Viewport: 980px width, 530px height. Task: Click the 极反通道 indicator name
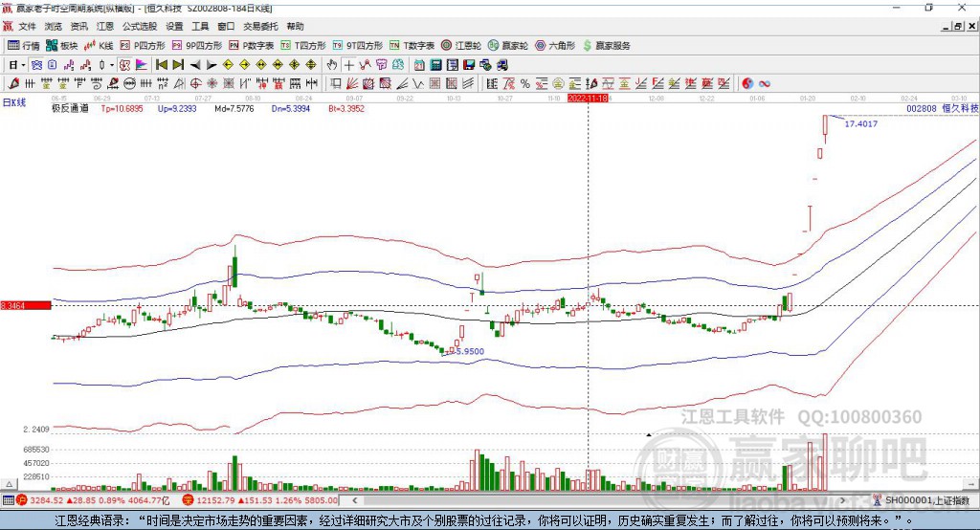point(70,108)
